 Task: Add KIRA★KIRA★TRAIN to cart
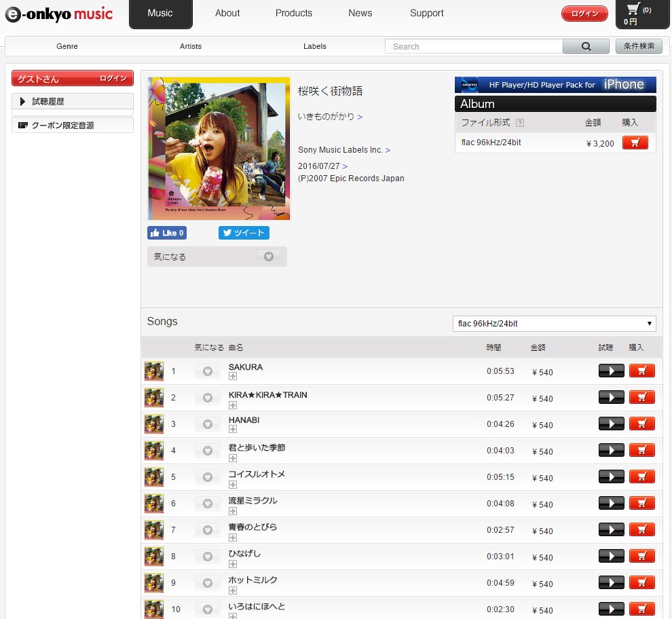[642, 397]
